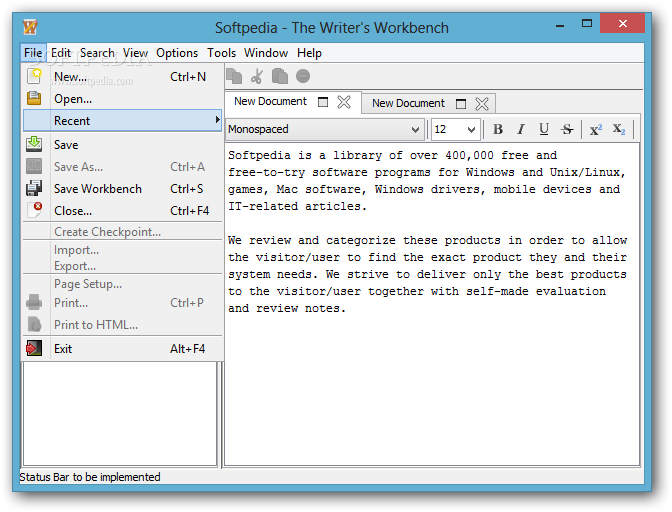
Task: Maximize the first New Document tab
Action: pos(323,102)
